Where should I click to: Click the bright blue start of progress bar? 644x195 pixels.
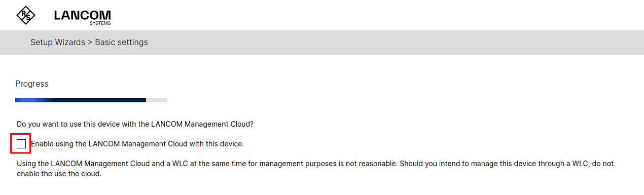[x=28, y=100]
